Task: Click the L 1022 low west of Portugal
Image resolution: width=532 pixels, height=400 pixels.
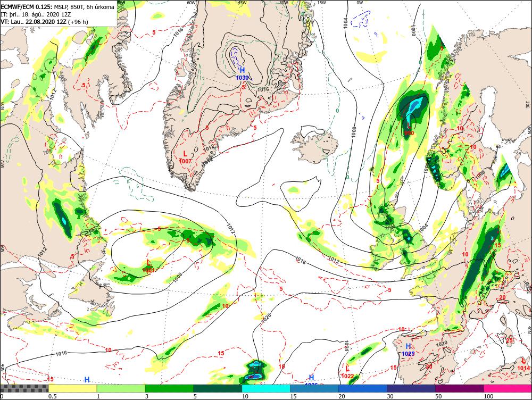Action: pyautogui.click(x=347, y=372)
